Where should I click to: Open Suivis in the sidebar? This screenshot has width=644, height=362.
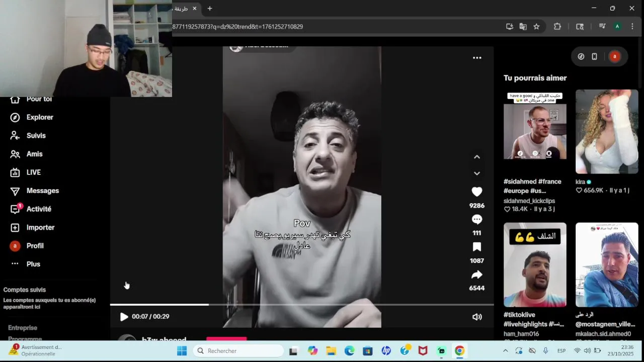click(28, 136)
